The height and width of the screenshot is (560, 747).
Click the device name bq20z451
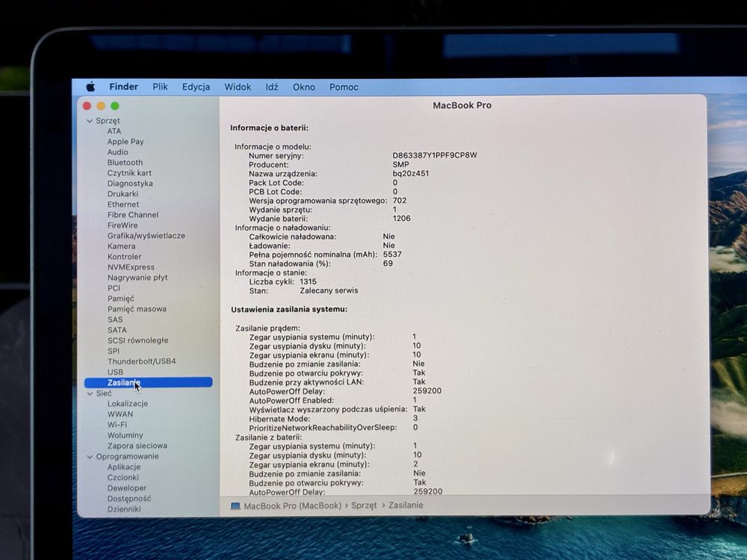[411, 173]
